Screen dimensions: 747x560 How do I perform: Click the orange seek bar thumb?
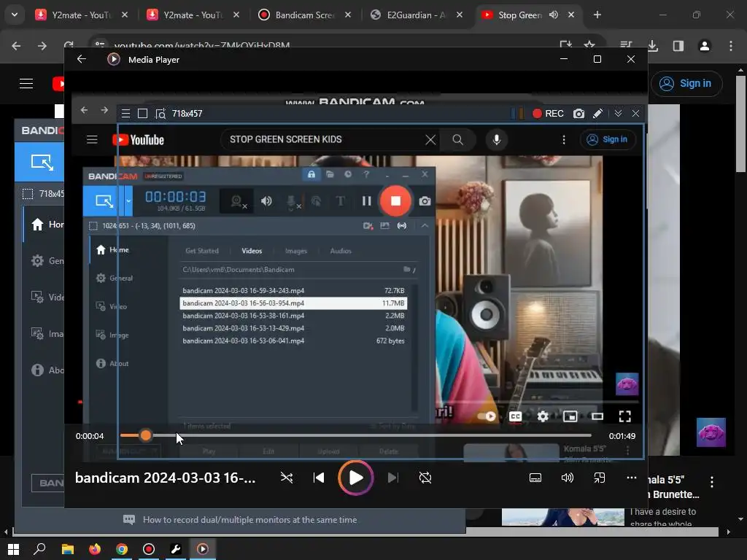(x=146, y=435)
